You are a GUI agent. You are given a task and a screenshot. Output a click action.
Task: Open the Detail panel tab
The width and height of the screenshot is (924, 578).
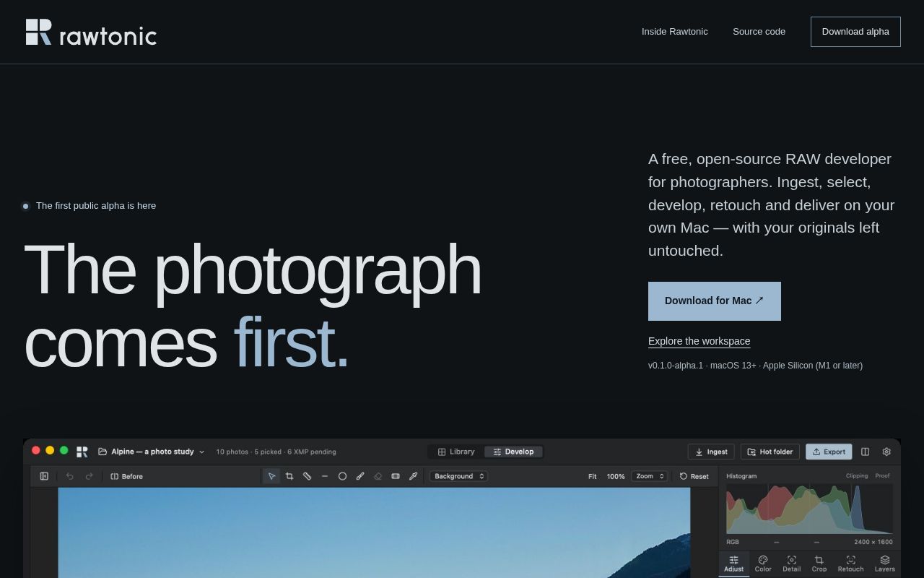point(792,564)
